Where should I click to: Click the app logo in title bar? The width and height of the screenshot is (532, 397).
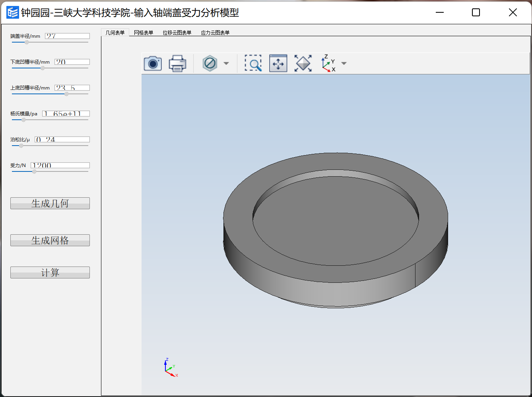pyautogui.click(x=12, y=12)
